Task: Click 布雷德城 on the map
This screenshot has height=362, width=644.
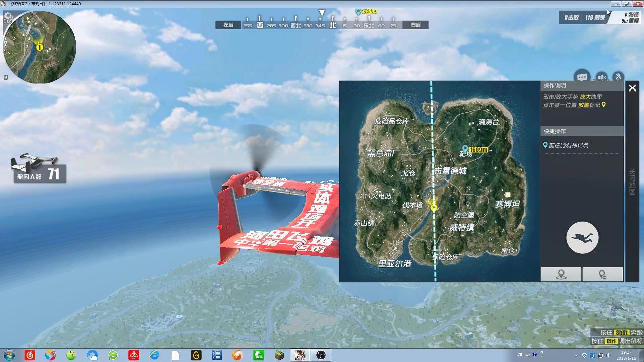Action: coord(450,171)
